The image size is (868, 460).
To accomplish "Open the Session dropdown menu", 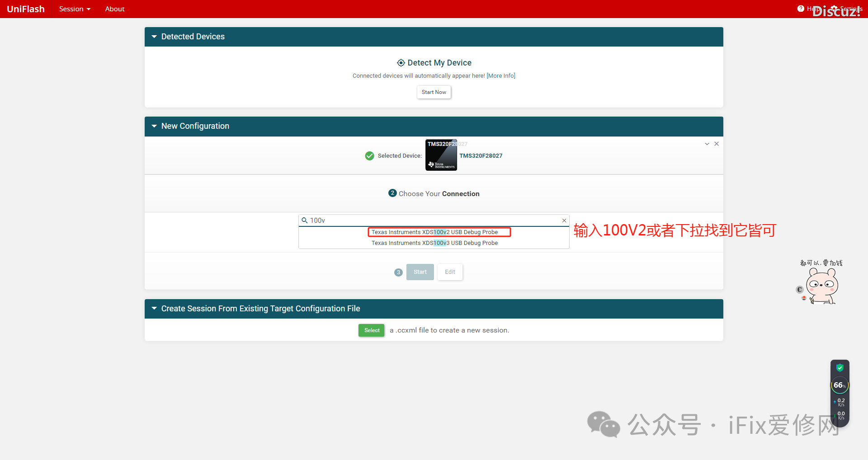I will tap(75, 9).
